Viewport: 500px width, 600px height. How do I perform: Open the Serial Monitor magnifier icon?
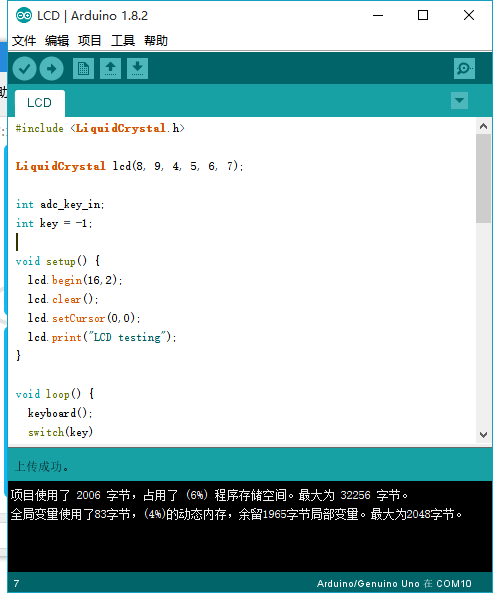tap(464, 69)
